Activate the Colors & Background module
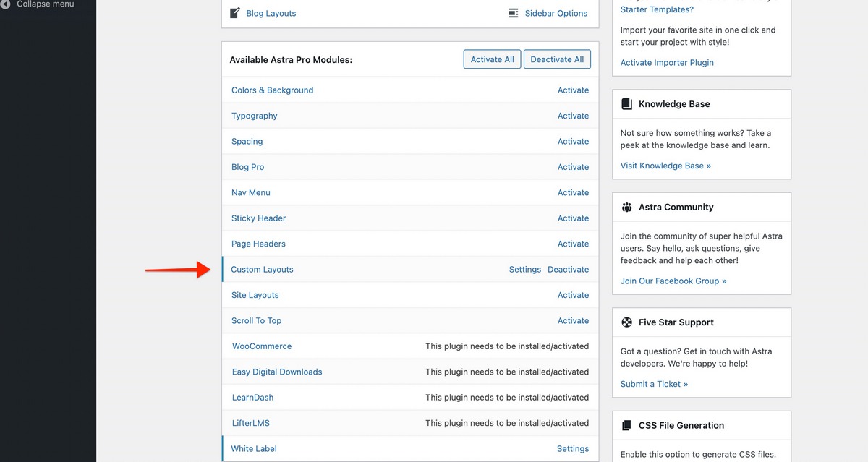Screen dimensions: 868x462 pos(573,90)
